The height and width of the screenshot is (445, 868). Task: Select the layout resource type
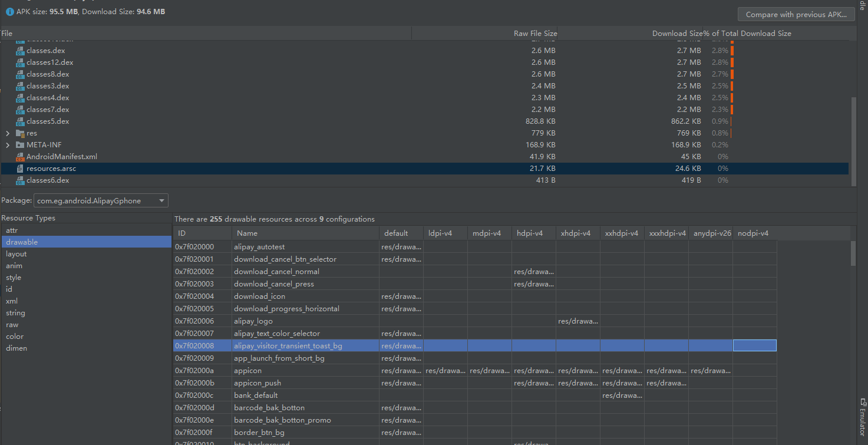(x=86, y=254)
